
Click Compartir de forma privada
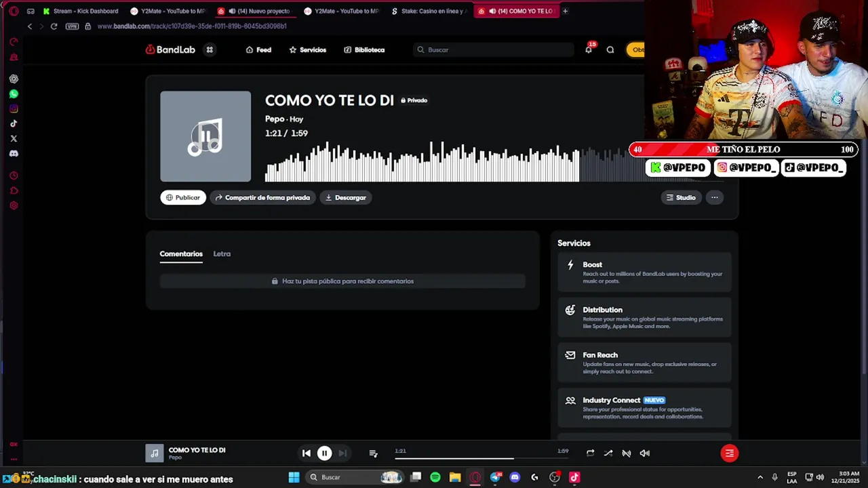click(262, 197)
